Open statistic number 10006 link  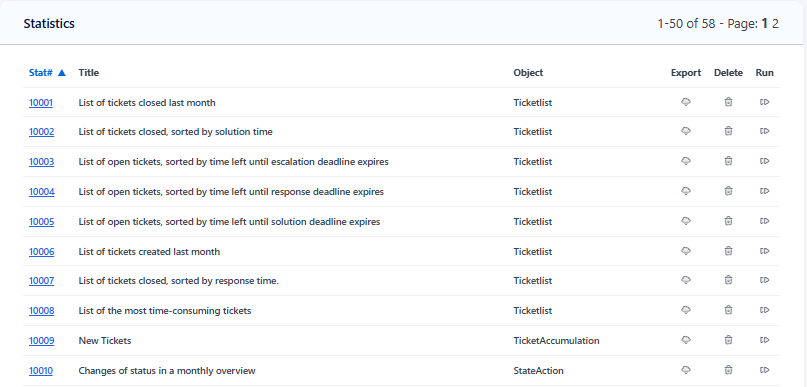[41, 251]
